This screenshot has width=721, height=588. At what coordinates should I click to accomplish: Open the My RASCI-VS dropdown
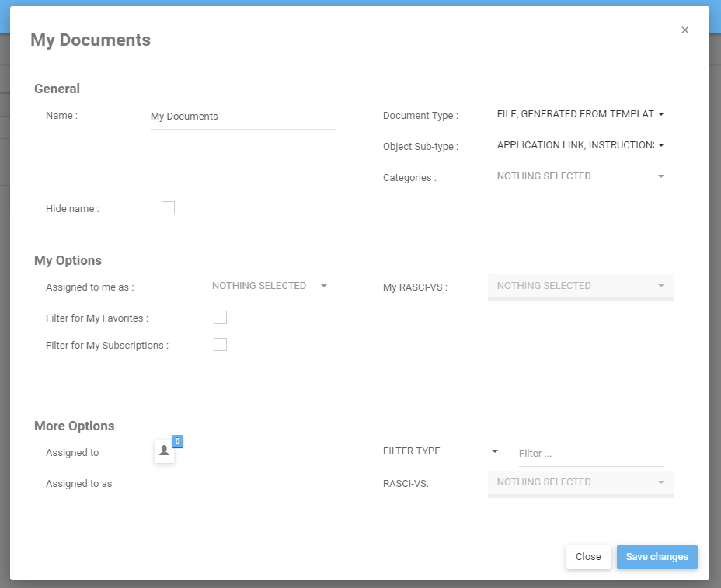580,286
